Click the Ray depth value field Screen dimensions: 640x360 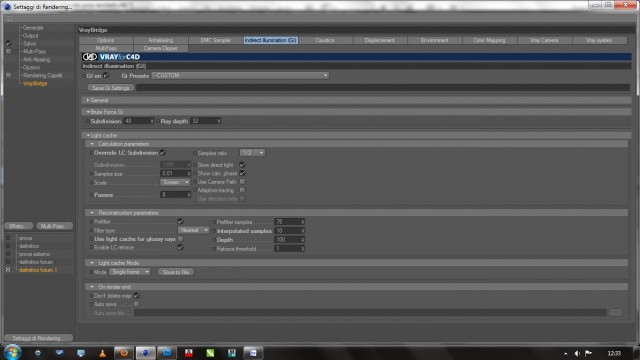point(206,121)
